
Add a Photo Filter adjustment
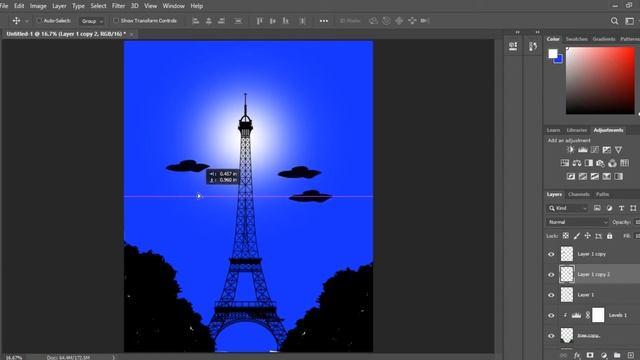tap(600, 163)
